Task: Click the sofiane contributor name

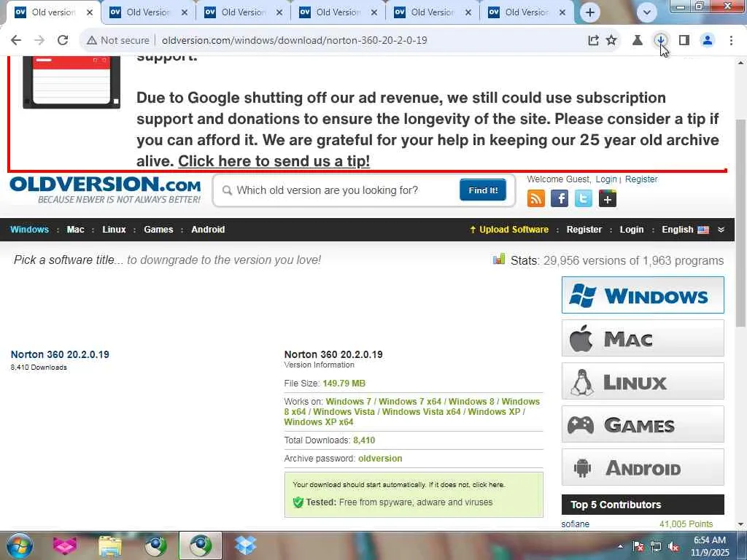Action: click(575, 524)
